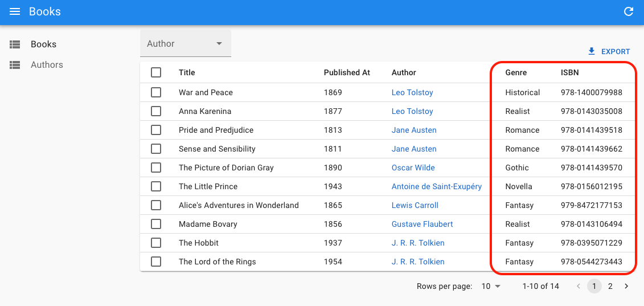
Task: Expand the Rows per page dropdown
Action: point(490,286)
